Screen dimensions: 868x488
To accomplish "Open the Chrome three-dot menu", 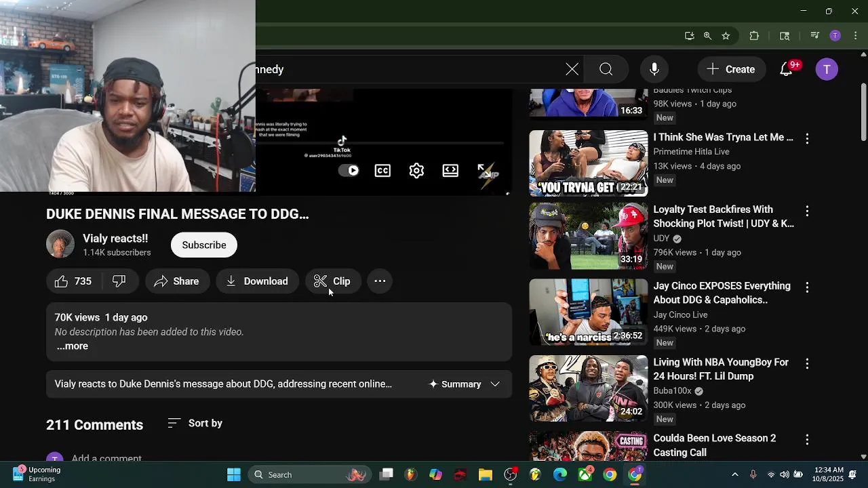I will (855, 36).
